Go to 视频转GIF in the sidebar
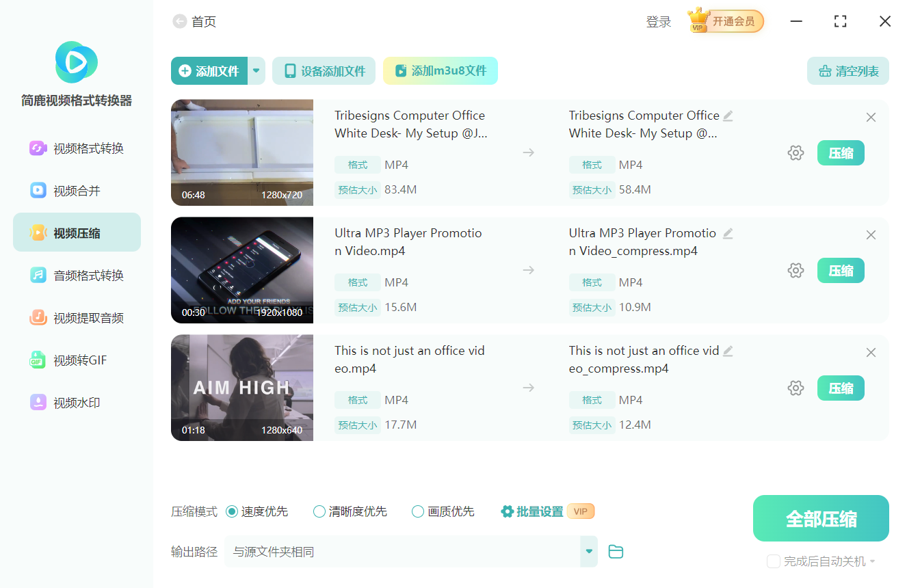The height and width of the screenshot is (588, 907). pos(77,360)
